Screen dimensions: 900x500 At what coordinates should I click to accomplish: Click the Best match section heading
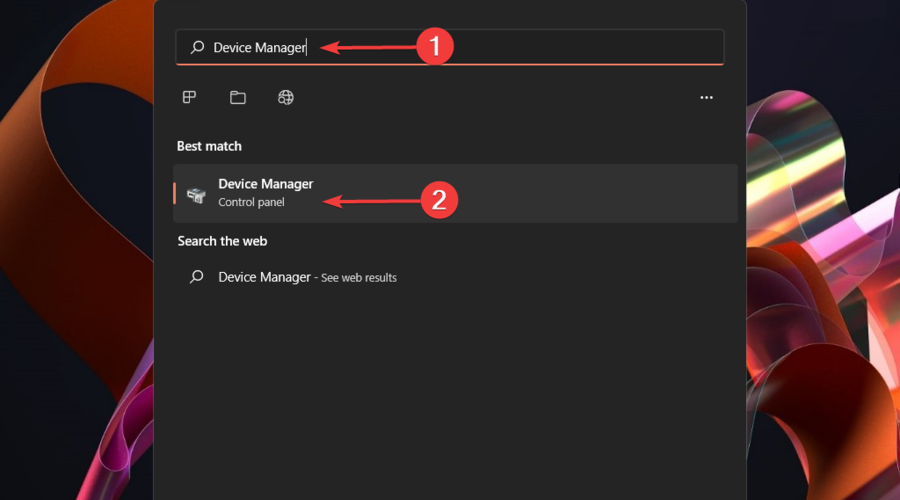coord(209,146)
